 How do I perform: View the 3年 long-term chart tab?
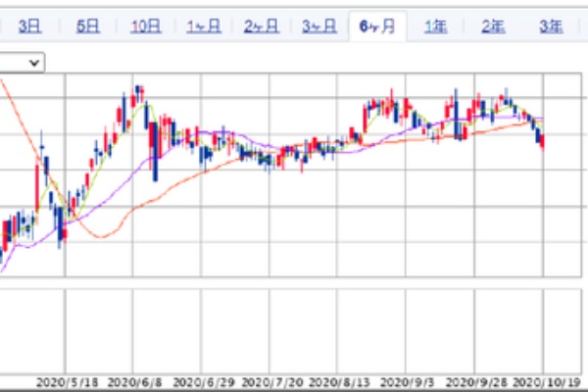click(x=550, y=27)
